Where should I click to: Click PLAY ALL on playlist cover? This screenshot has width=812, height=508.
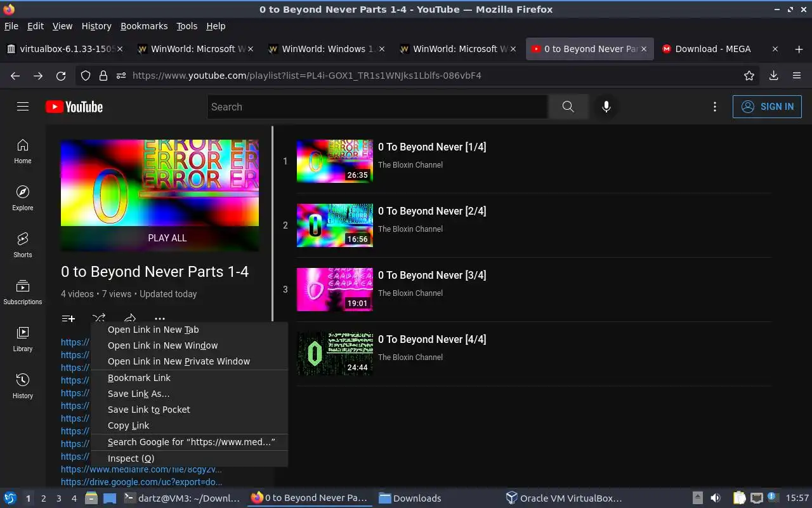tap(167, 238)
